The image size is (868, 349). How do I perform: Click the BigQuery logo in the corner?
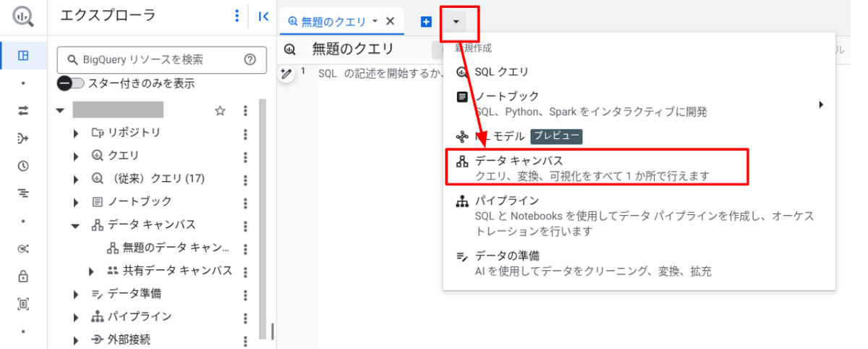22,17
